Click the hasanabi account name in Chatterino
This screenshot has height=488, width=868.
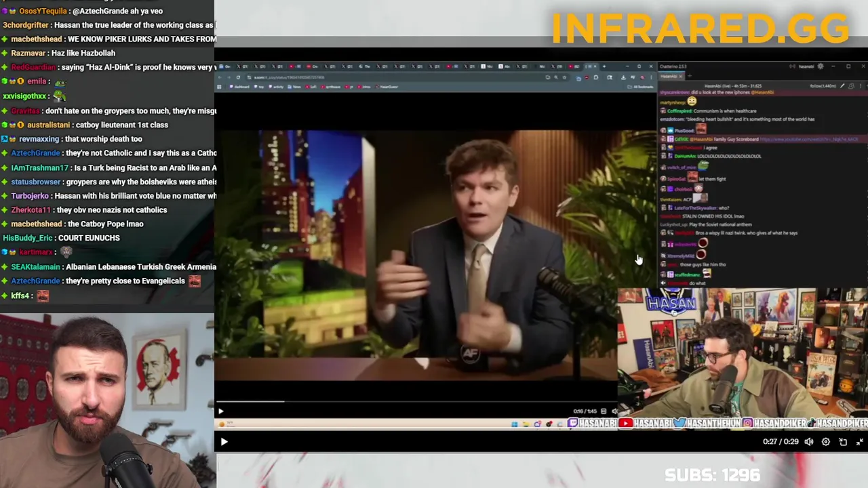[806, 66]
